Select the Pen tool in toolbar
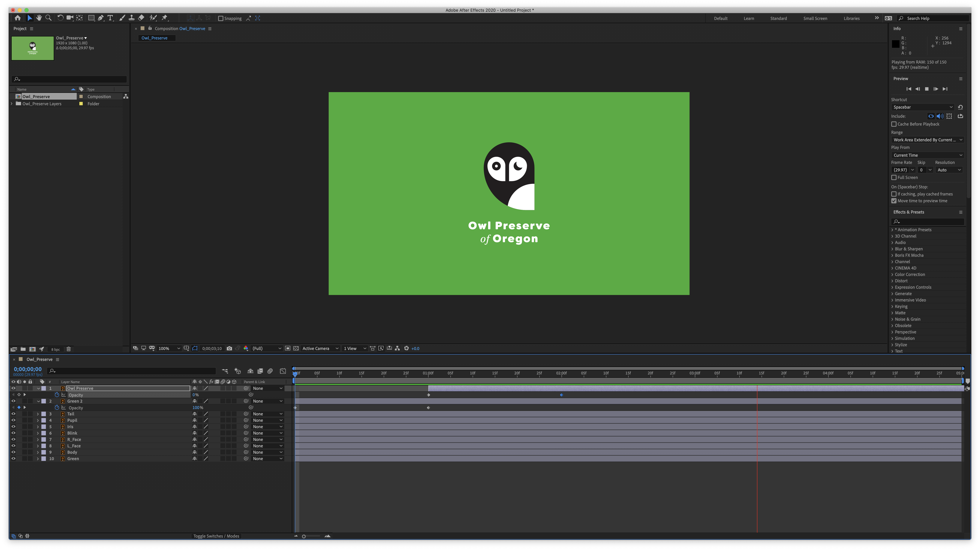This screenshot has width=980, height=550. (101, 18)
